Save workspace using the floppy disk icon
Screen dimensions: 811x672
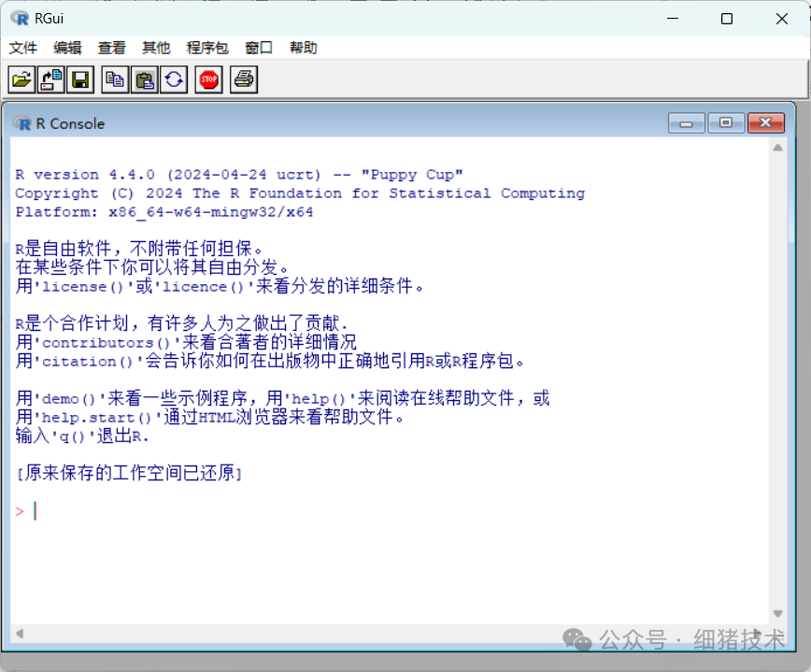[80, 79]
